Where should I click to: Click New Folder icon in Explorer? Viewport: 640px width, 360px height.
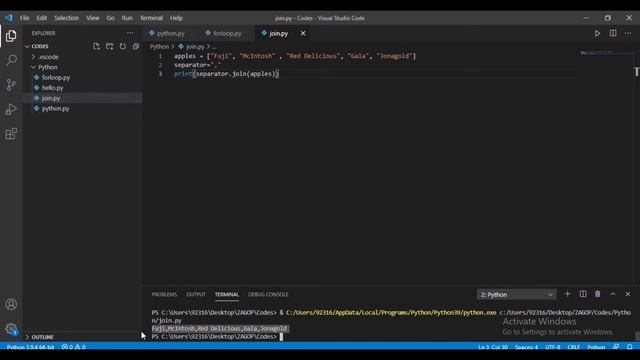pos(109,46)
